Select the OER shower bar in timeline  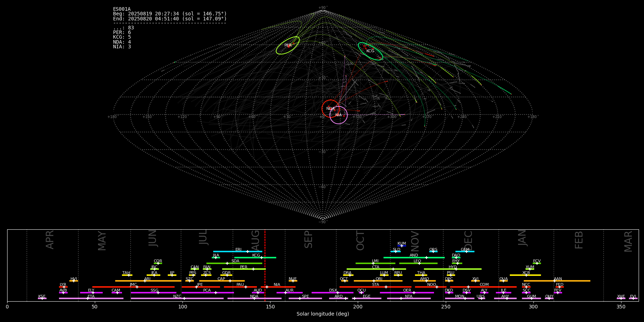[x=407, y=293]
